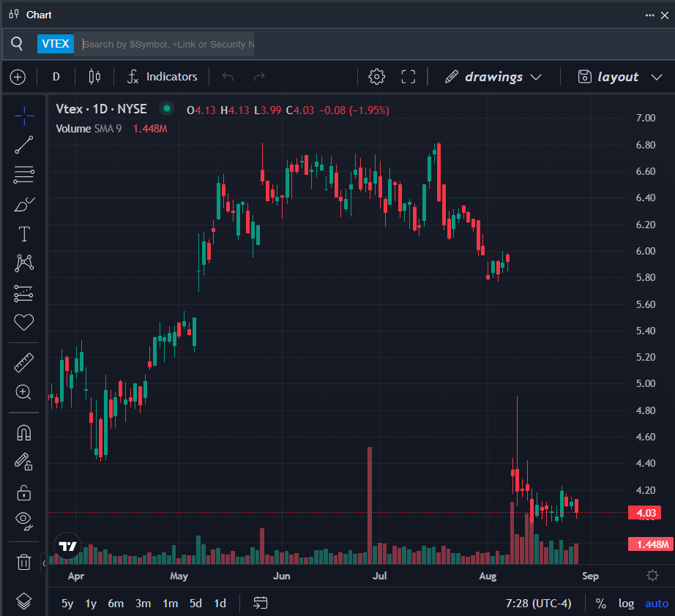The height and width of the screenshot is (616, 675).
Task: Enter fullscreen chart mode
Action: [x=408, y=77]
